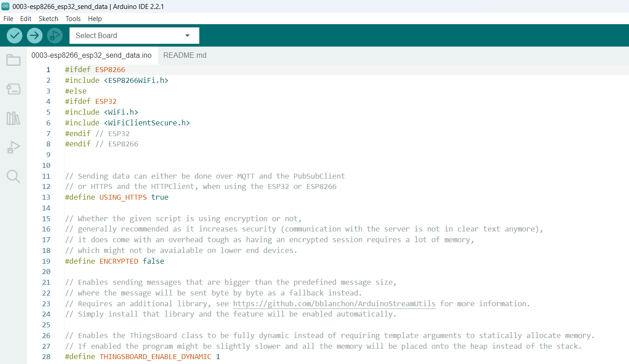Image resolution: width=629 pixels, height=364 pixels.
Task: Click line number 28 in gutter
Action: pos(47,357)
